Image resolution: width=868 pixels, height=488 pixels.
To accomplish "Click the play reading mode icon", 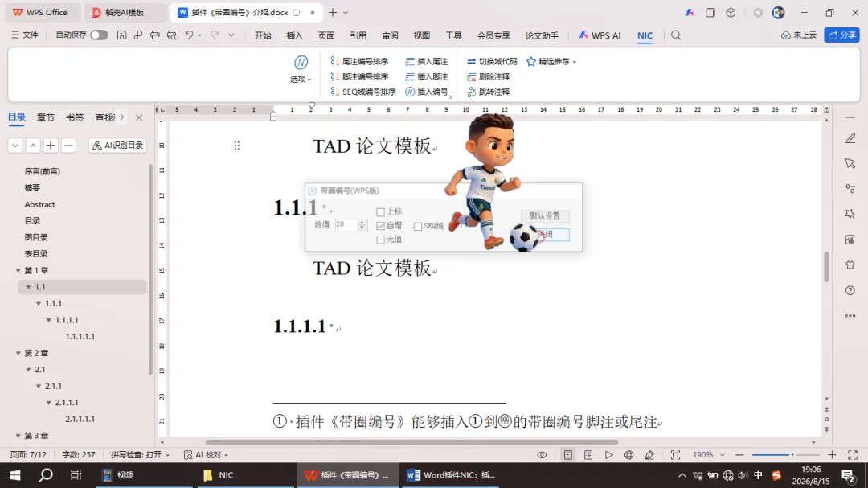I will point(608,455).
